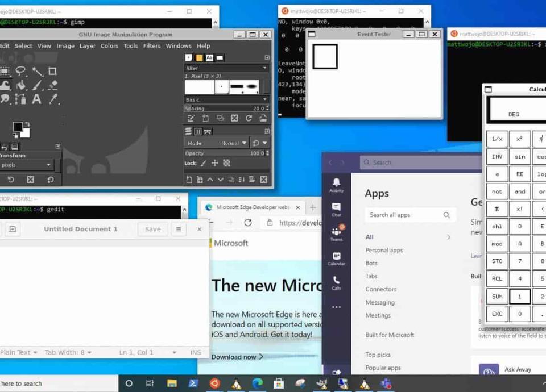Screen dimensions: 546x392
Task: Open the Plain Text language dropdown
Action: pos(18,352)
